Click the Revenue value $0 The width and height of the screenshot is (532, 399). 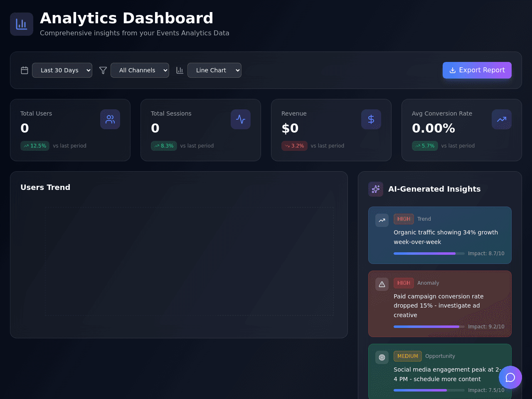[x=290, y=128]
